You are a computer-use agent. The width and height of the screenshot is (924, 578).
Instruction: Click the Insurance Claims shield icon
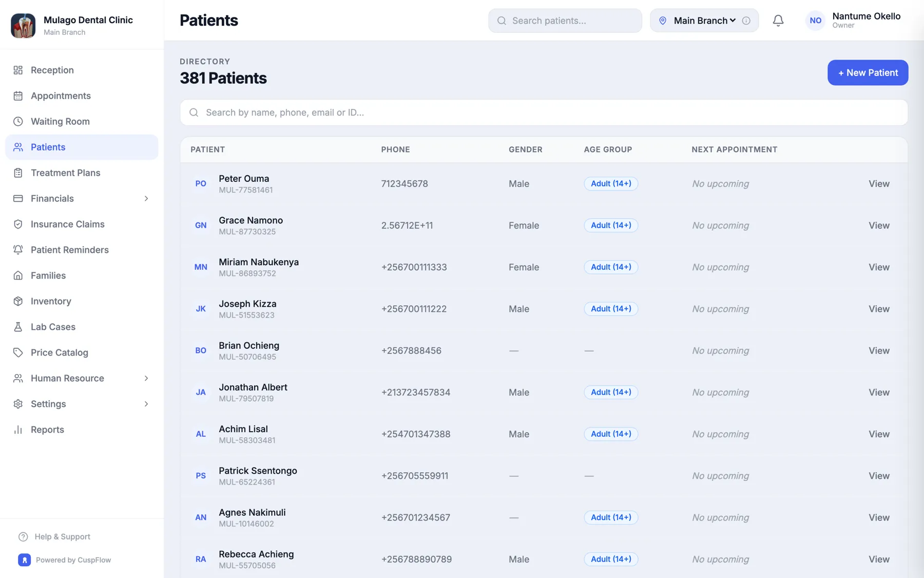[18, 224]
